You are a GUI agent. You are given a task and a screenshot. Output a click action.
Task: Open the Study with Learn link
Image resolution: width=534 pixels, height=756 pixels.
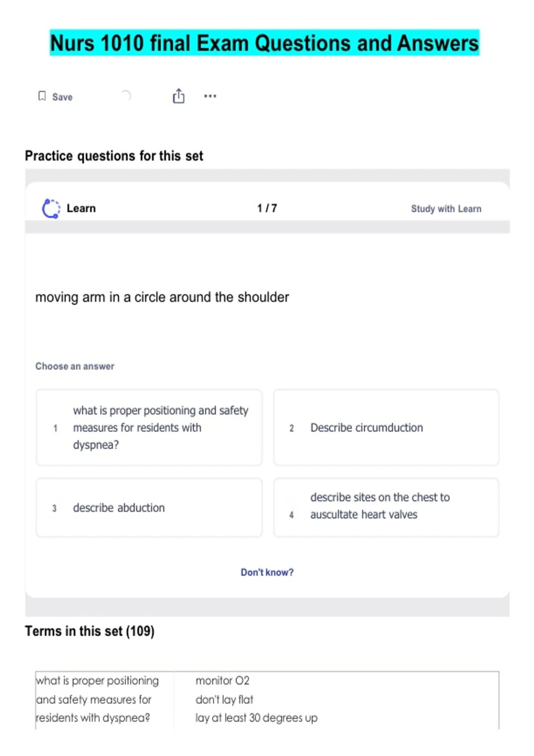tap(446, 209)
